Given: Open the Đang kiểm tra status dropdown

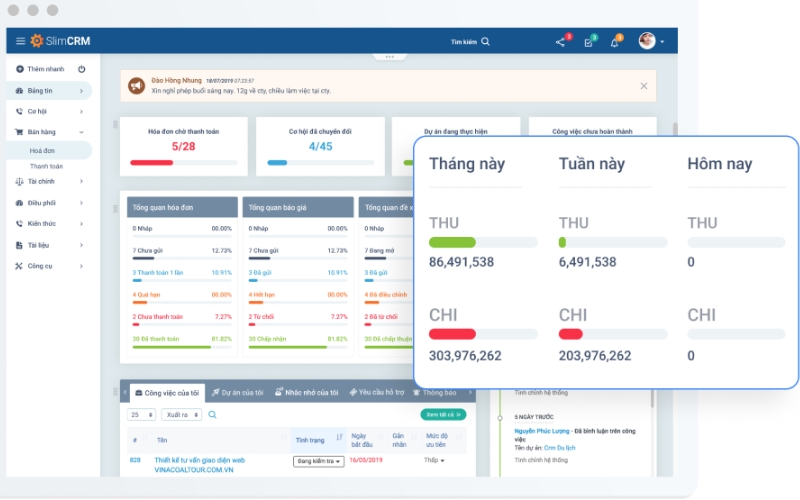Looking at the screenshot, I should tap(318, 461).
